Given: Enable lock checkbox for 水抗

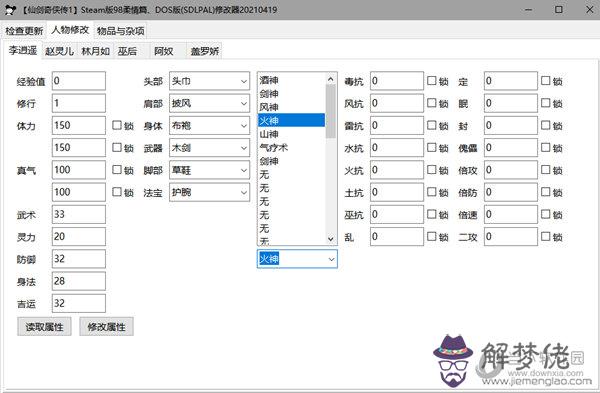Looking at the screenshot, I should [x=432, y=147].
